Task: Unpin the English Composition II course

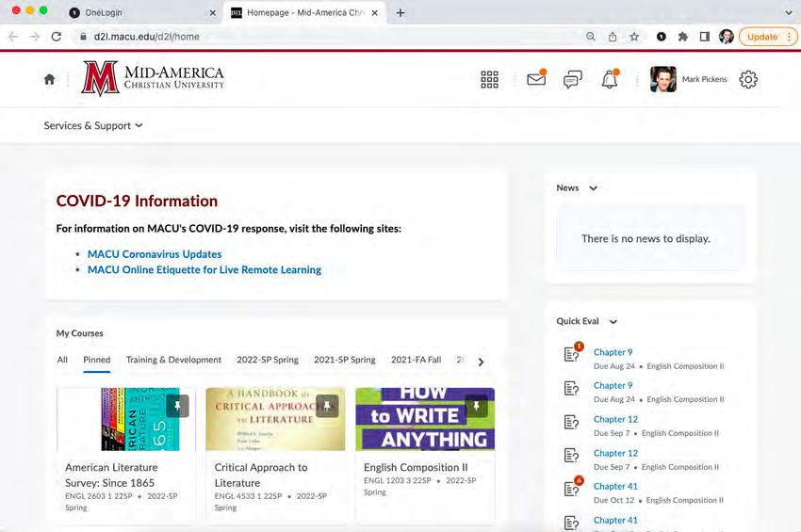Action: tap(476, 406)
